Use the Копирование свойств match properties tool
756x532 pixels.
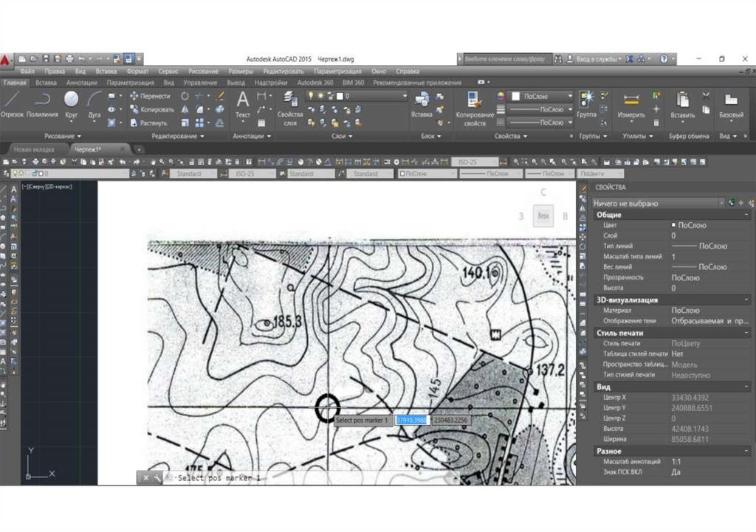[475, 107]
